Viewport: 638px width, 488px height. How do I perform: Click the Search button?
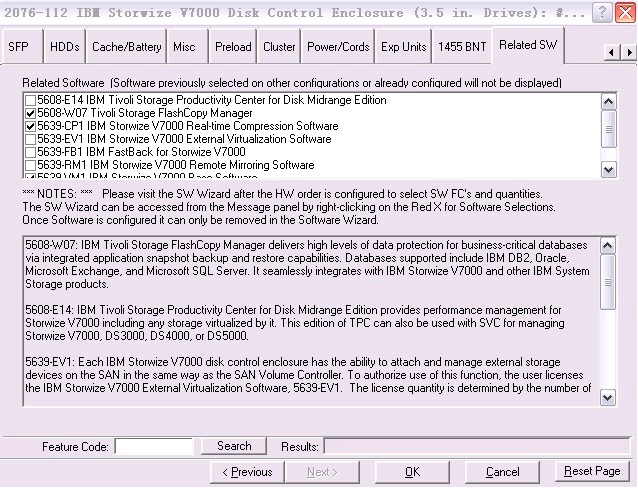[x=234, y=446]
